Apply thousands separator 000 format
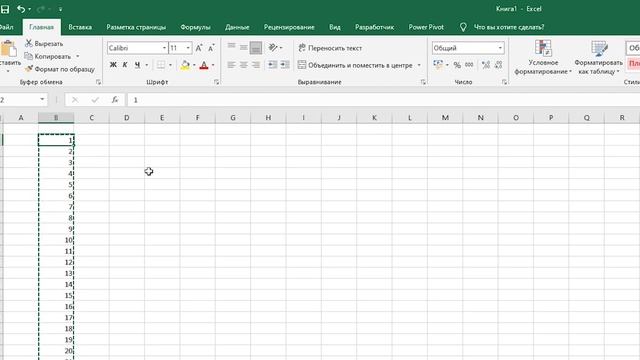Image resolution: width=640 pixels, height=360 pixels. (469, 65)
